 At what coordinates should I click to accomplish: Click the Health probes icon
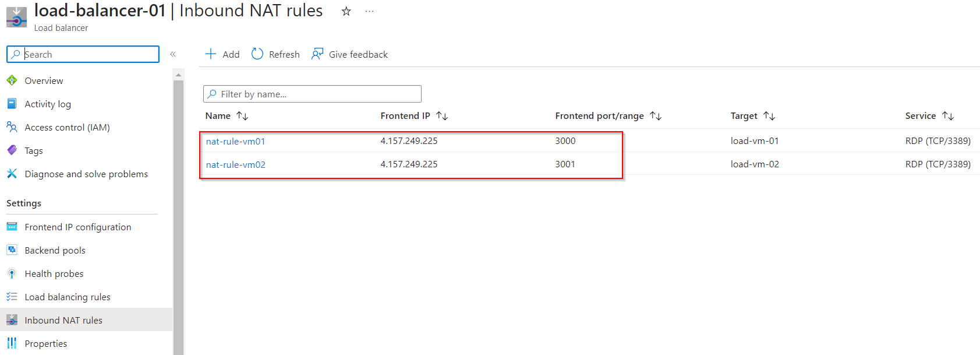click(12, 273)
